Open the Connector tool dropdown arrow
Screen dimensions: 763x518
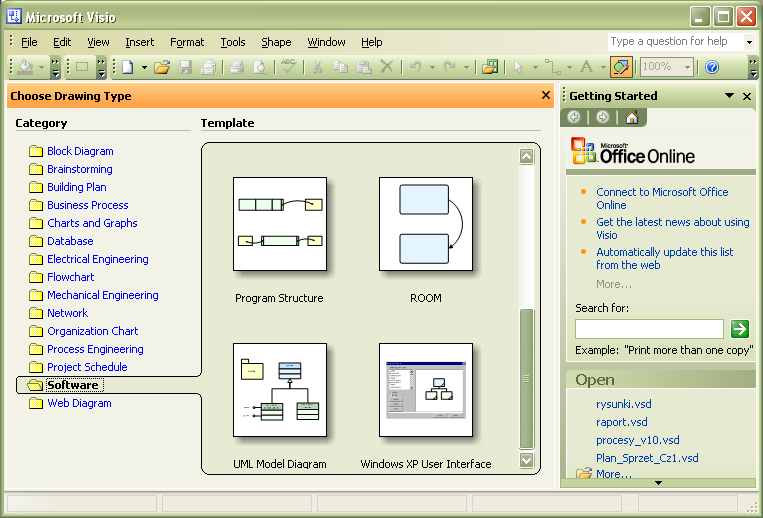[569, 67]
